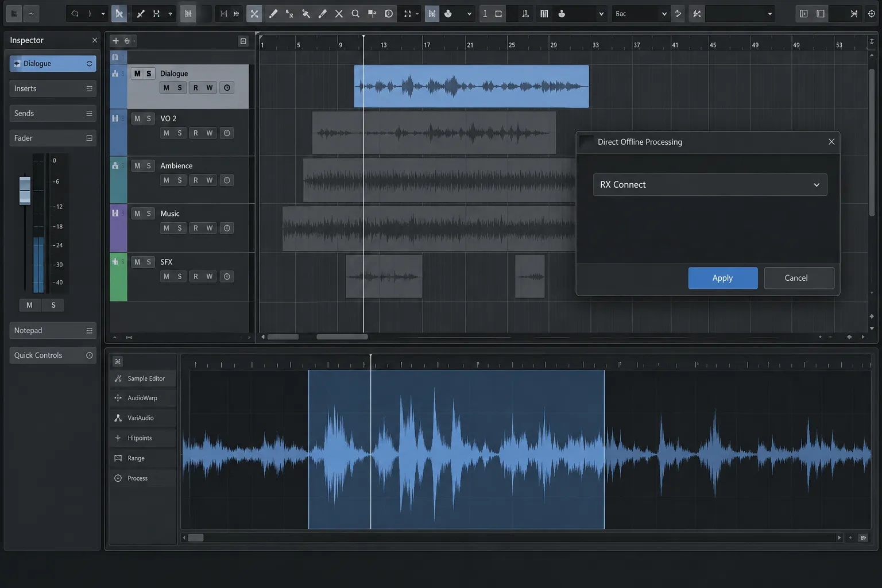
Task: Open the RX Connect process dropdown
Action: 710,185
